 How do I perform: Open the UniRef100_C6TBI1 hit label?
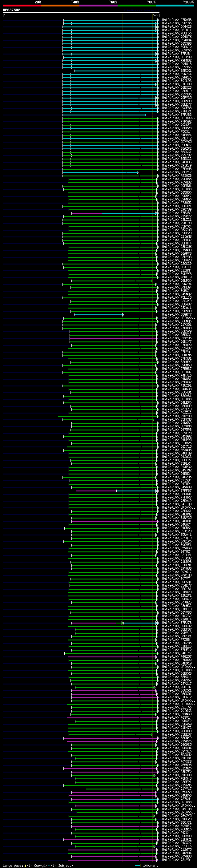tap(177, 30)
